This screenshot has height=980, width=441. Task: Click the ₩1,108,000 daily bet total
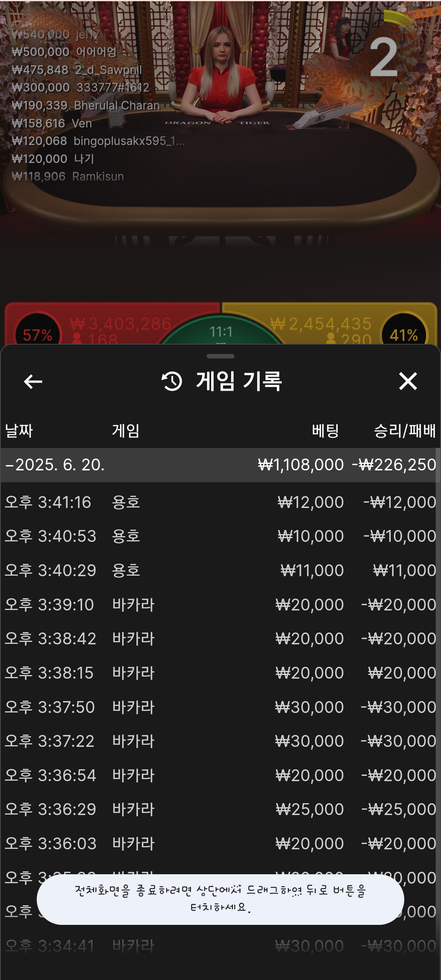pyautogui.click(x=301, y=465)
